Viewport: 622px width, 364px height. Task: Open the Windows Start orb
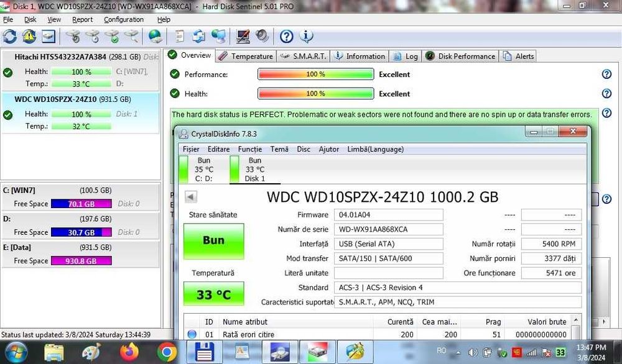coord(16,352)
